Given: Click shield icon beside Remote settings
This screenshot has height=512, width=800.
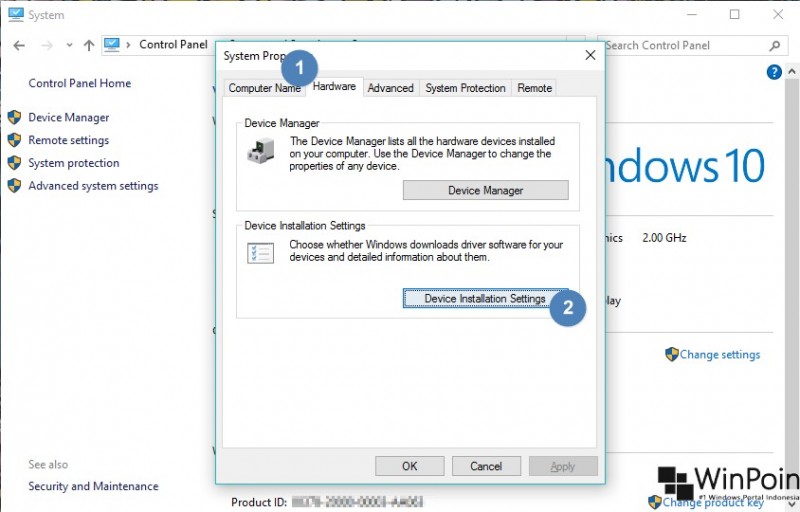Looking at the screenshot, I should pos(14,140).
